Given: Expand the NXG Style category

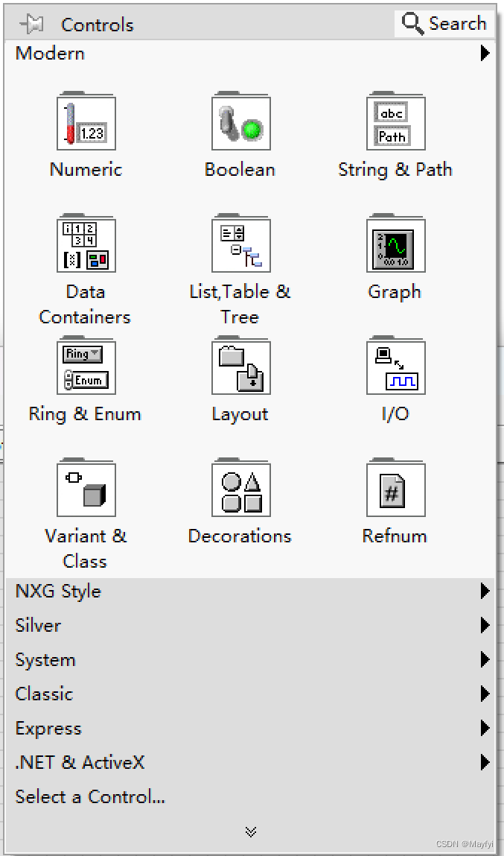Looking at the screenshot, I should pyautogui.click(x=250, y=592).
